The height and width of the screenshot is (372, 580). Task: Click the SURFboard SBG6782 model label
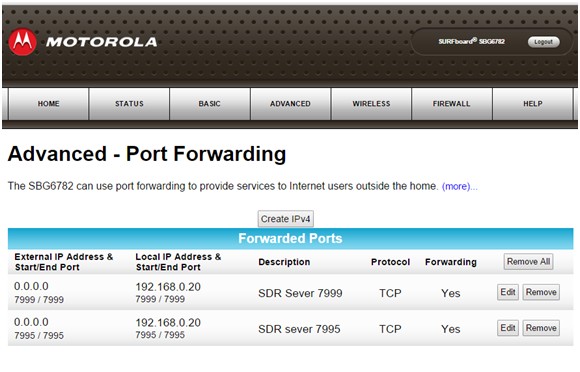point(471,41)
